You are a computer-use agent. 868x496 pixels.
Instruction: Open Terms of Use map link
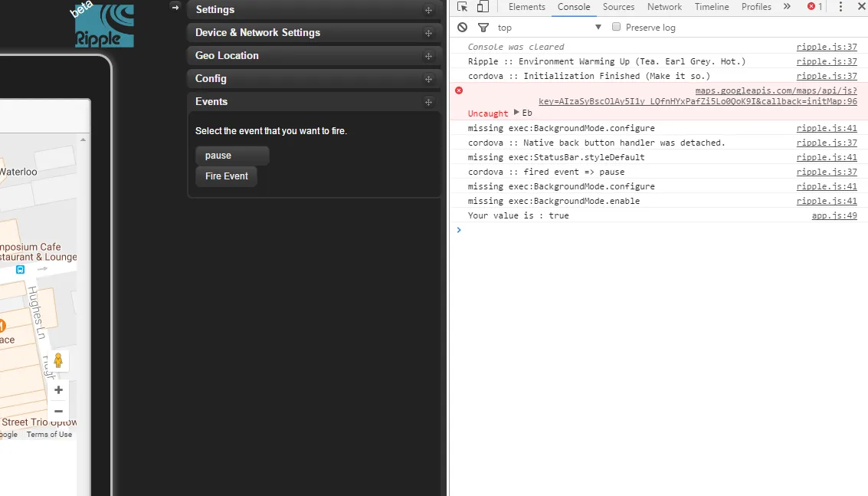[49, 435]
